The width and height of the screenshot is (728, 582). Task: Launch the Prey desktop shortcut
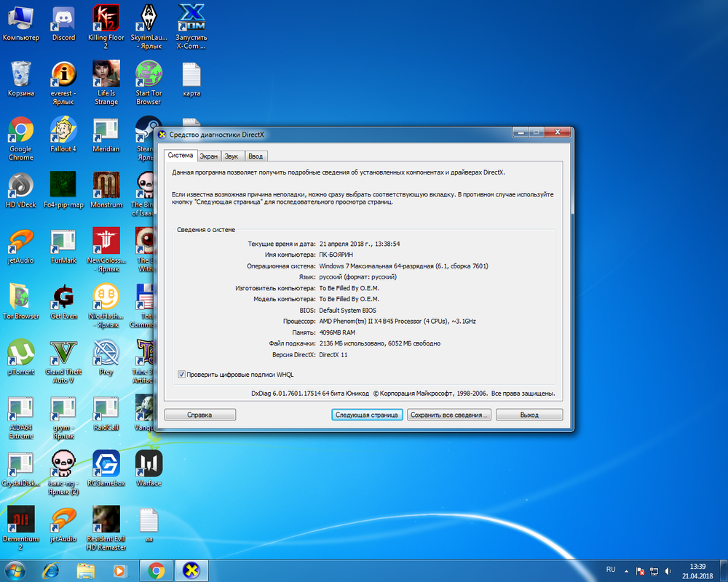(106, 357)
